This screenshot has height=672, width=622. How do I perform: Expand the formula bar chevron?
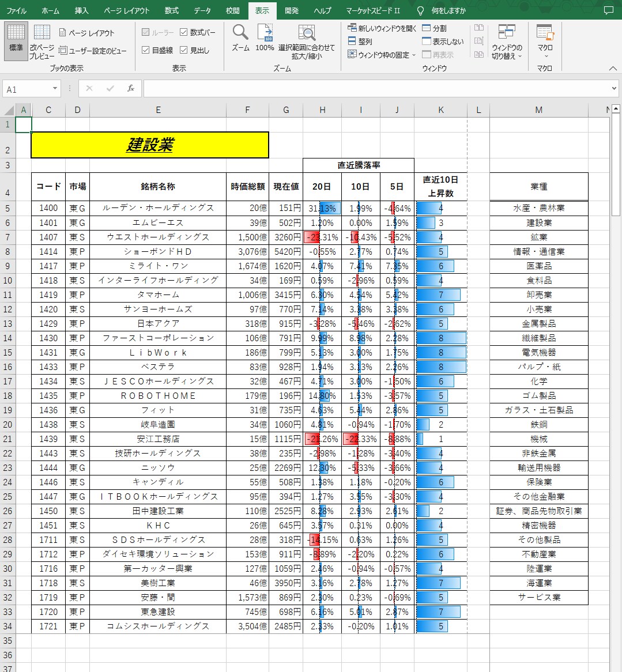pos(614,89)
